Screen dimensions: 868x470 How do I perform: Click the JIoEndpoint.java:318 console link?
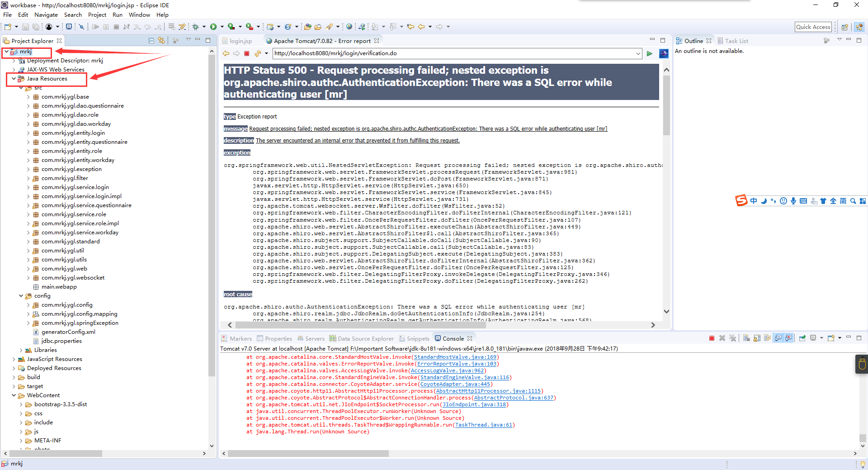pyautogui.click(x=474, y=404)
